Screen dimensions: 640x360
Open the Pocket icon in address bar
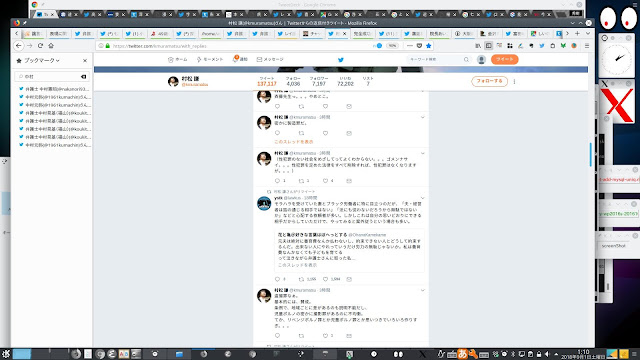419,46
